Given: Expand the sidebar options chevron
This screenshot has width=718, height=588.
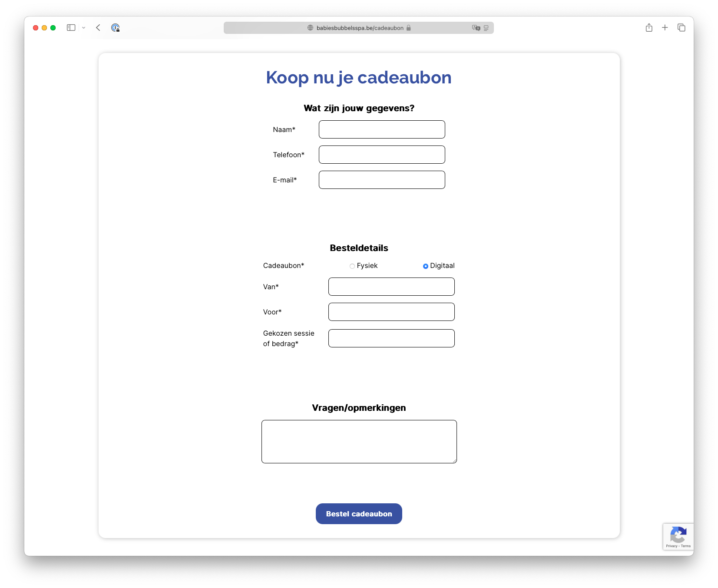Looking at the screenshot, I should (83, 28).
